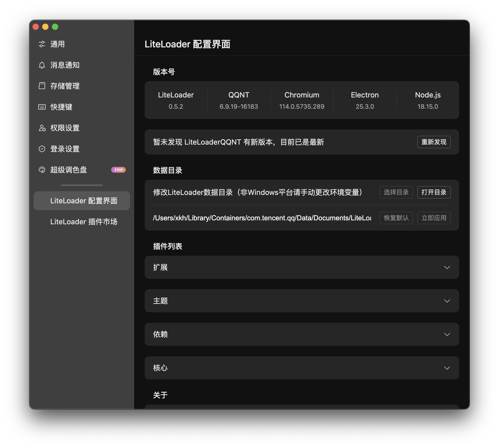Image resolution: width=499 pixels, height=448 pixels.
Task: Apply changes with 立即应用
Action: tap(434, 218)
